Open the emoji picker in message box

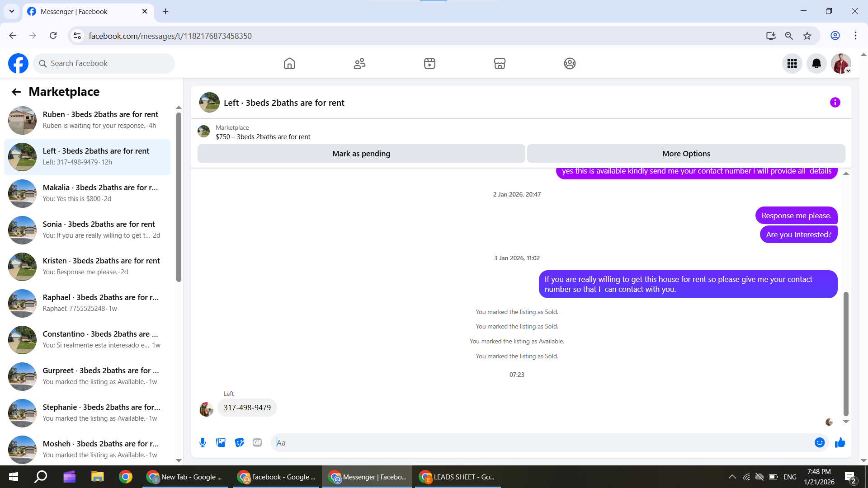pyautogui.click(x=819, y=443)
